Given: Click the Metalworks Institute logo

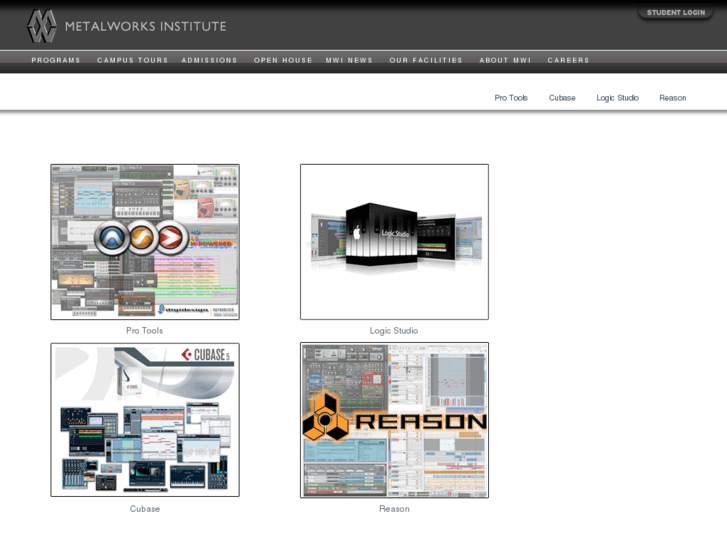Looking at the screenshot, I should tap(126, 25).
